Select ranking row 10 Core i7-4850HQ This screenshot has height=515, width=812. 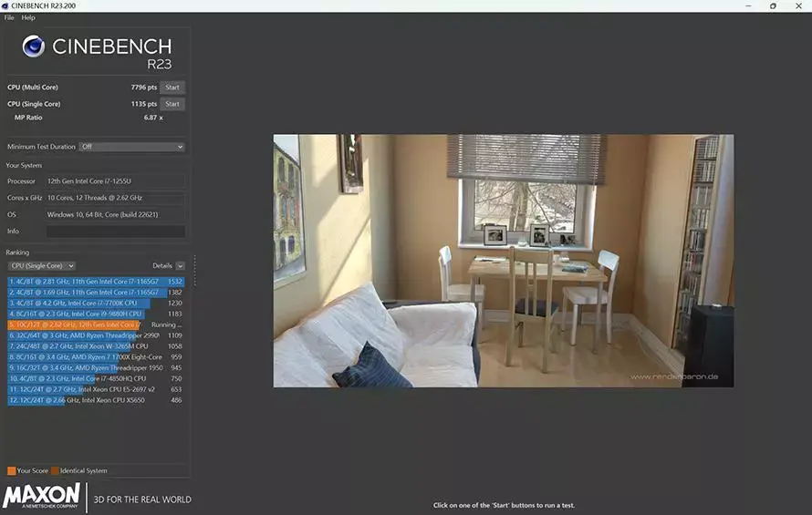(x=96, y=379)
